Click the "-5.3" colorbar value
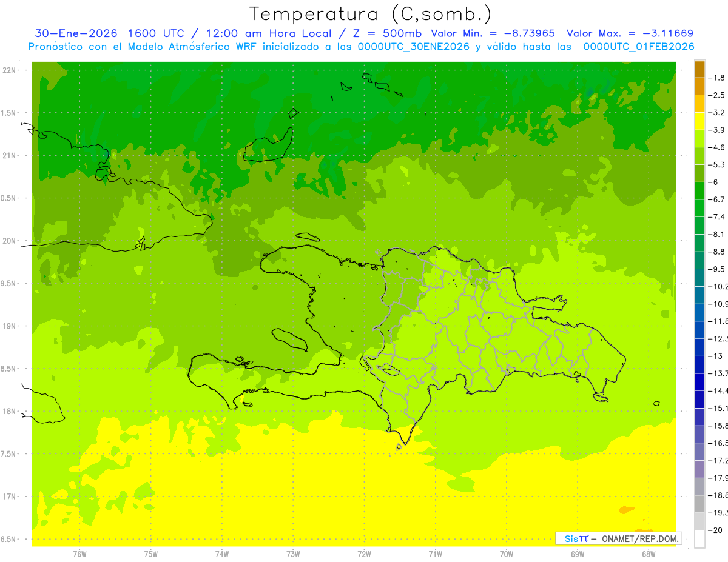The image size is (728, 562). click(716, 165)
